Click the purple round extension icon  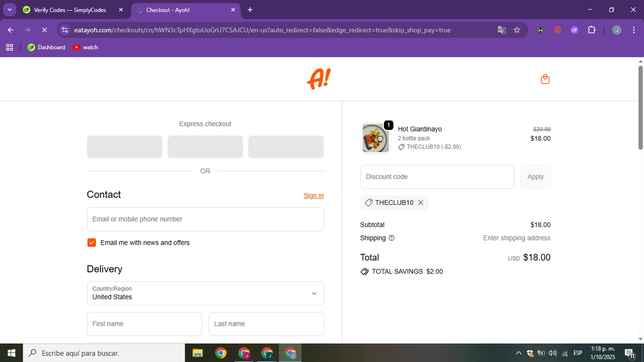(574, 30)
